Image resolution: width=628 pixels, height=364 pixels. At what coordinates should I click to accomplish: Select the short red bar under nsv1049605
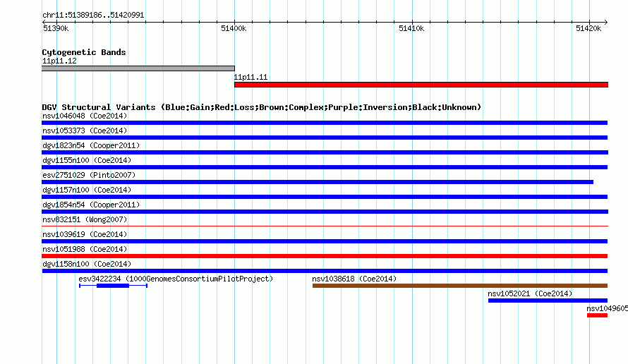click(597, 315)
